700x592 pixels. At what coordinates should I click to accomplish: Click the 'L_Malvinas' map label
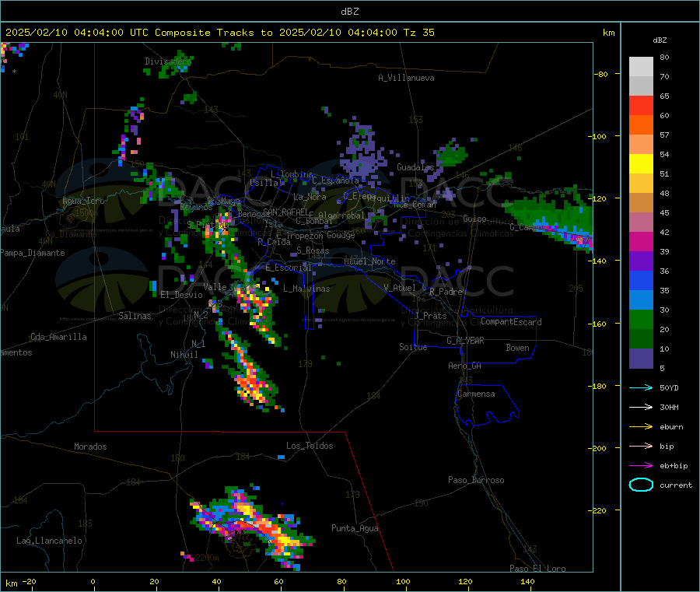pyautogui.click(x=306, y=289)
